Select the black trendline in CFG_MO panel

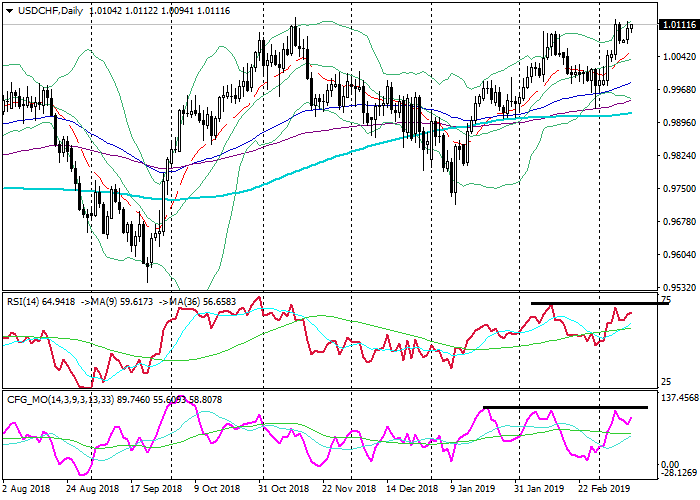coord(566,407)
